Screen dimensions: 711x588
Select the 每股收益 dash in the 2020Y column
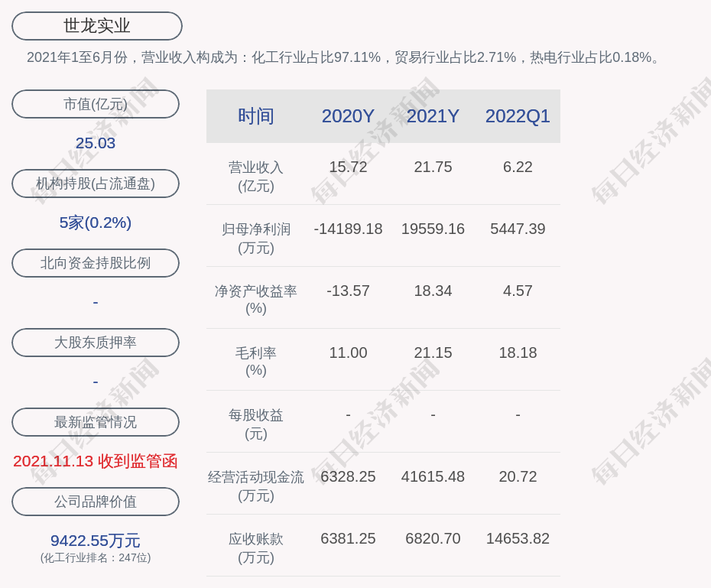348,414
